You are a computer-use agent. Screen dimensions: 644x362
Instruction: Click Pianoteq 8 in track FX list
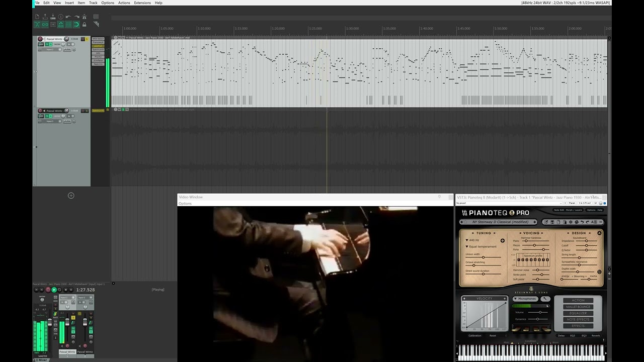(x=98, y=42)
